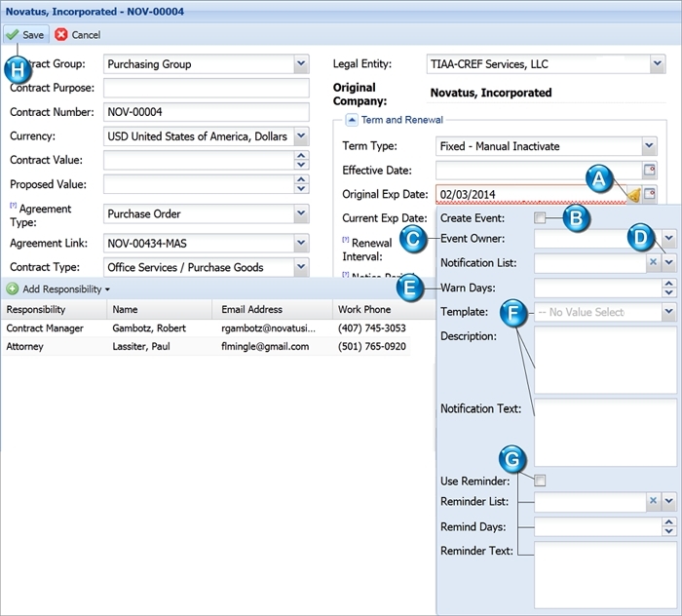Screen dimensions: 682x616
Task: Enable the Use Reminder checkbox
Action: pos(540,481)
